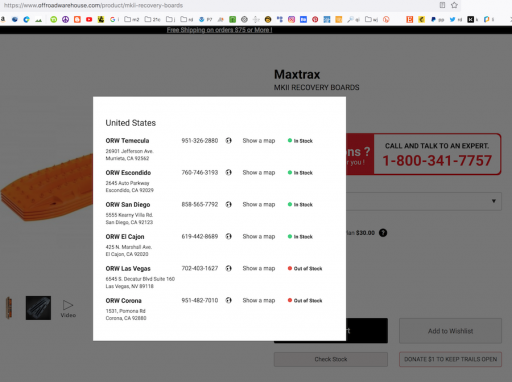Show a map for ORW Escondido
512x382 pixels.
tap(259, 173)
